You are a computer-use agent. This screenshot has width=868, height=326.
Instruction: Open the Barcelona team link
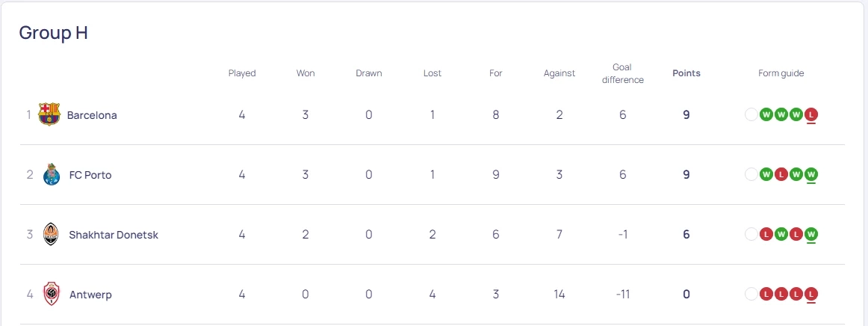pyautogui.click(x=92, y=115)
